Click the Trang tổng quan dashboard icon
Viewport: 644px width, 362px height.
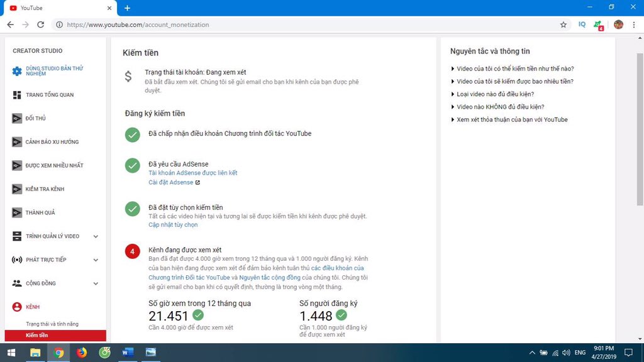pos(17,95)
